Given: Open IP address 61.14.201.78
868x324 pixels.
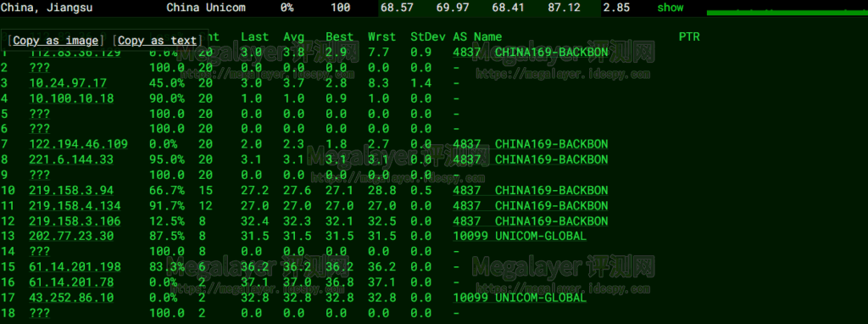Looking at the screenshot, I should coord(71,282).
